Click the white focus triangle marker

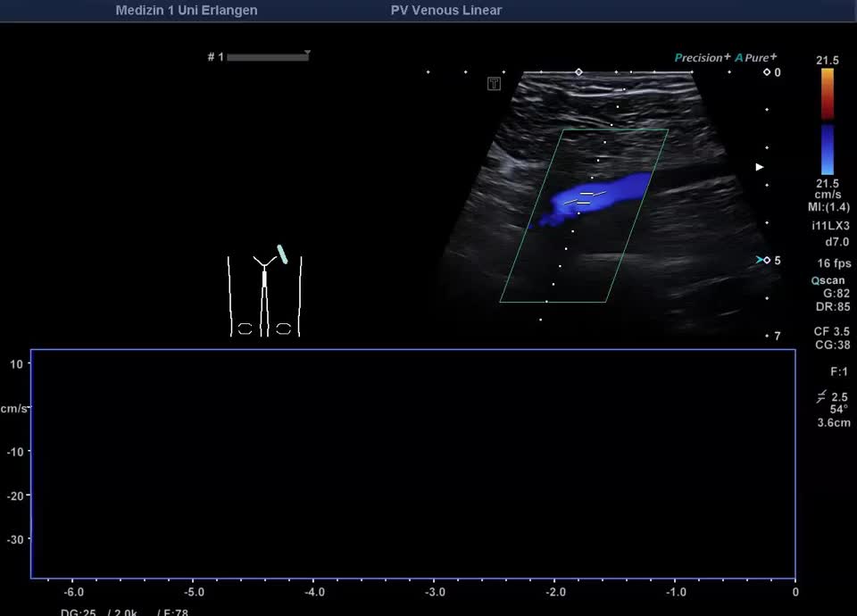(x=760, y=167)
